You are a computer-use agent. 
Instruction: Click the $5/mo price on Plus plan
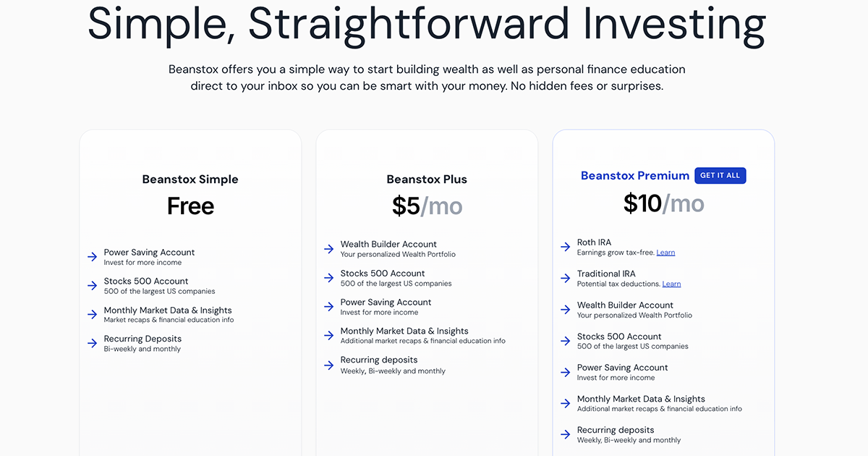coord(427,206)
